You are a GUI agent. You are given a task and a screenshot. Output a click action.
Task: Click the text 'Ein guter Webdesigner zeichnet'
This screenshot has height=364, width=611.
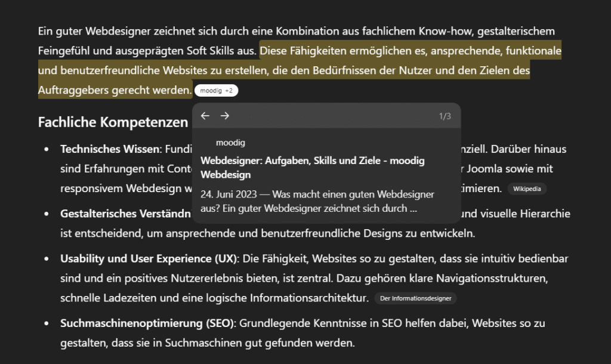[116, 31]
